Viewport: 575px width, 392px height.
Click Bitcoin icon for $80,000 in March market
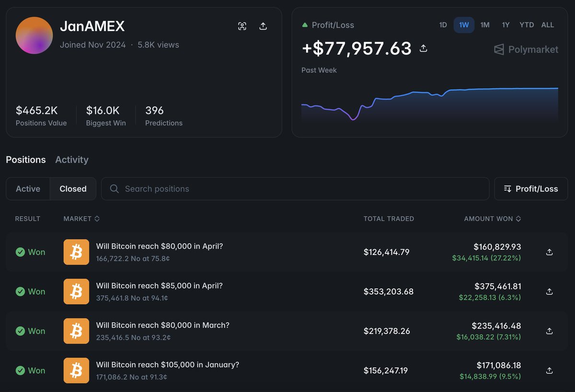76,331
